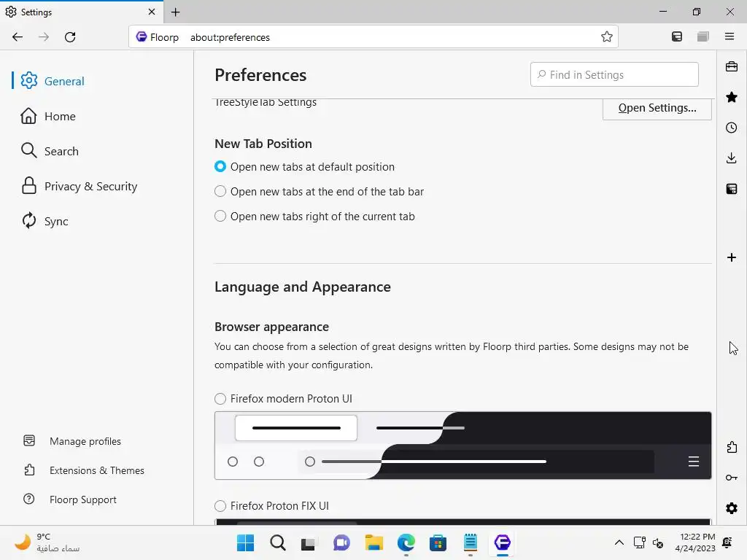The image size is (747, 560).
Task: Bookmark this page with the star icon
Action: coord(606,36)
